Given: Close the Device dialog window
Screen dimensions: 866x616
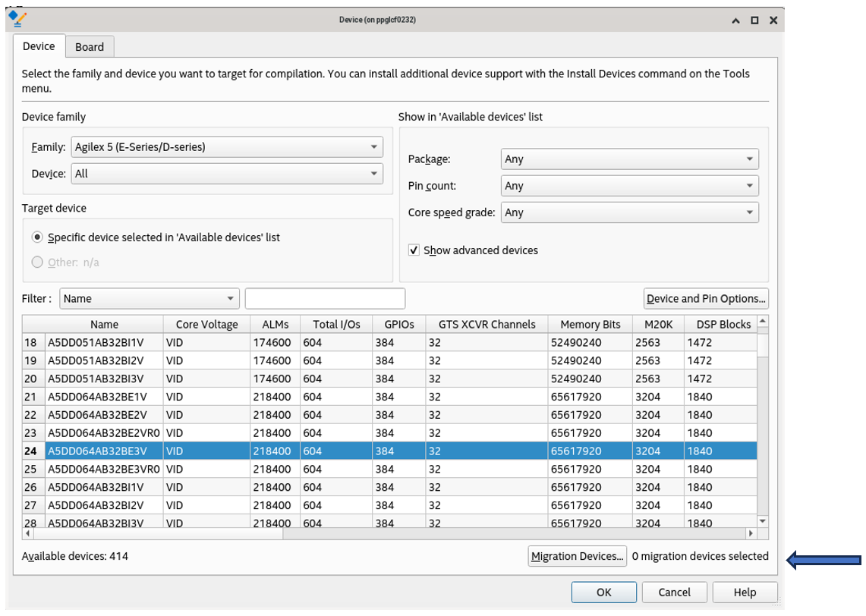Looking at the screenshot, I should tap(773, 20).
